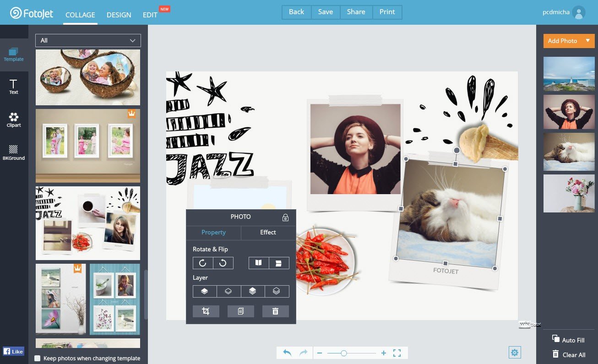The image size is (598, 364).
Task: Choose the flower vase photo thumbnail
Action: (569, 193)
